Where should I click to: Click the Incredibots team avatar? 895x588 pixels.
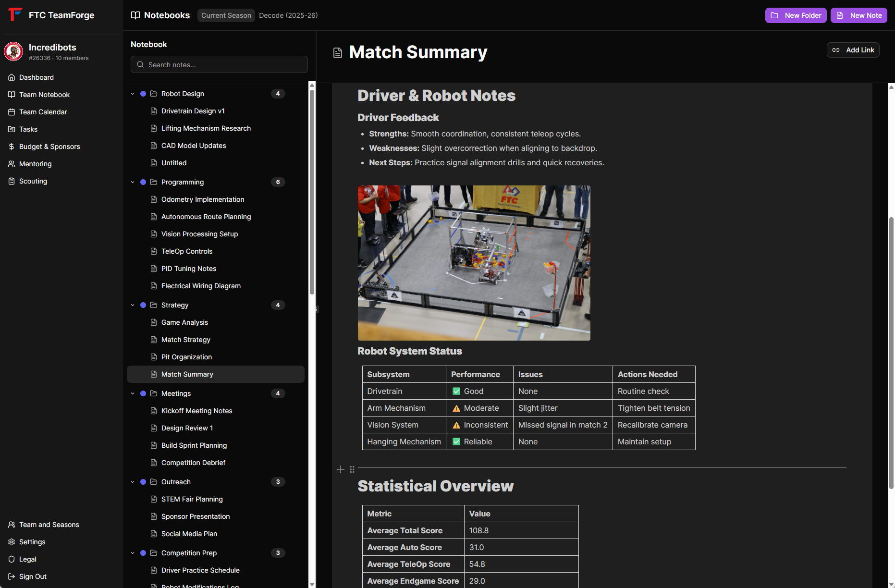(x=13, y=51)
